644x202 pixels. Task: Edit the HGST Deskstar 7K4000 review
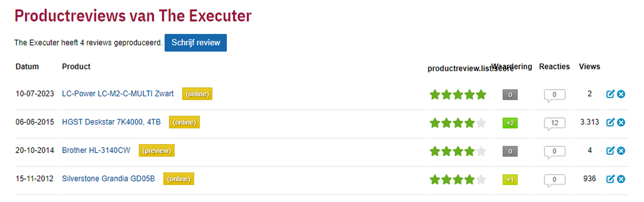[x=610, y=122]
